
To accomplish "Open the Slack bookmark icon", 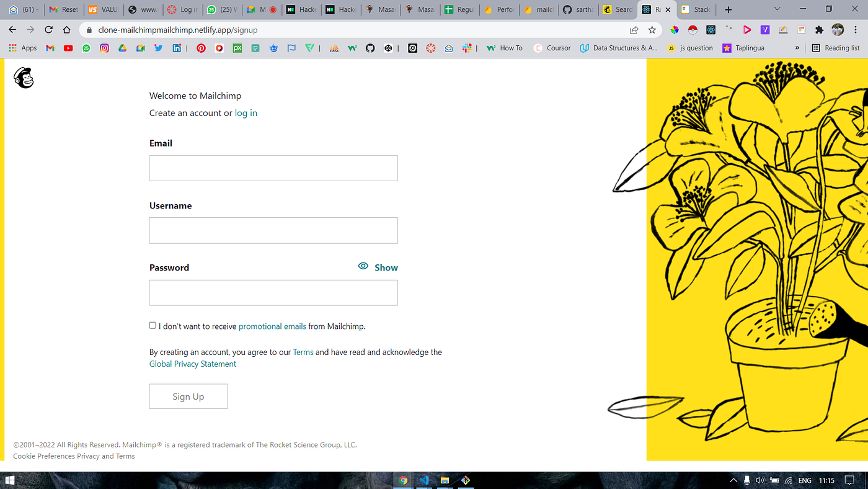I will tap(466, 48).
